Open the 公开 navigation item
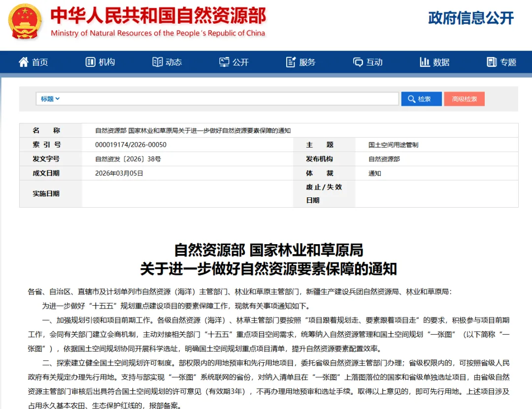This screenshot has width=532, height=409. click(234, 62)
